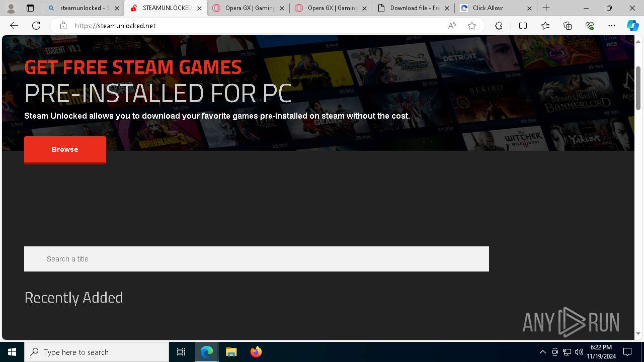
Task: Open Browser essentials heart icon
Action: 590,26
